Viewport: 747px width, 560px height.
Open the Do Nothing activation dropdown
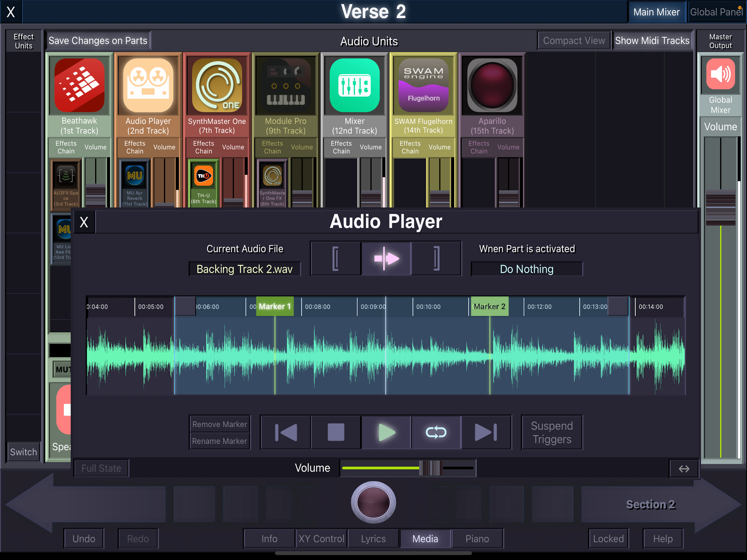(526, 269)
